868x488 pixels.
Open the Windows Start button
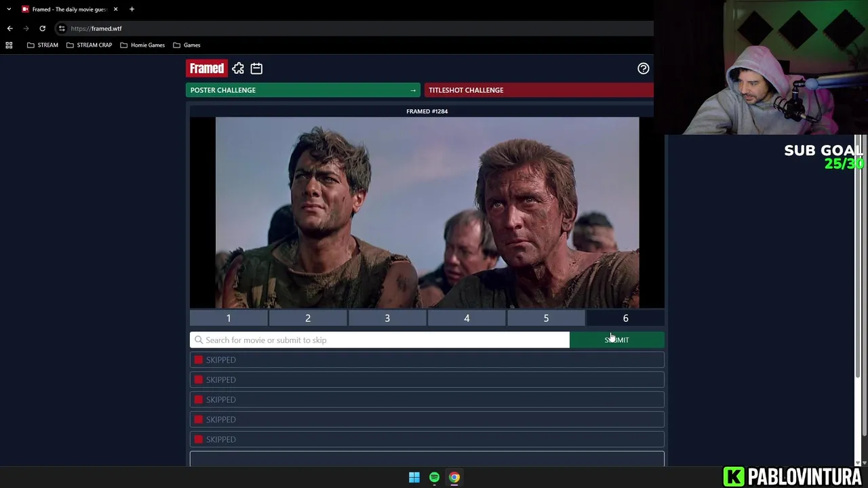tap(414, 477)
